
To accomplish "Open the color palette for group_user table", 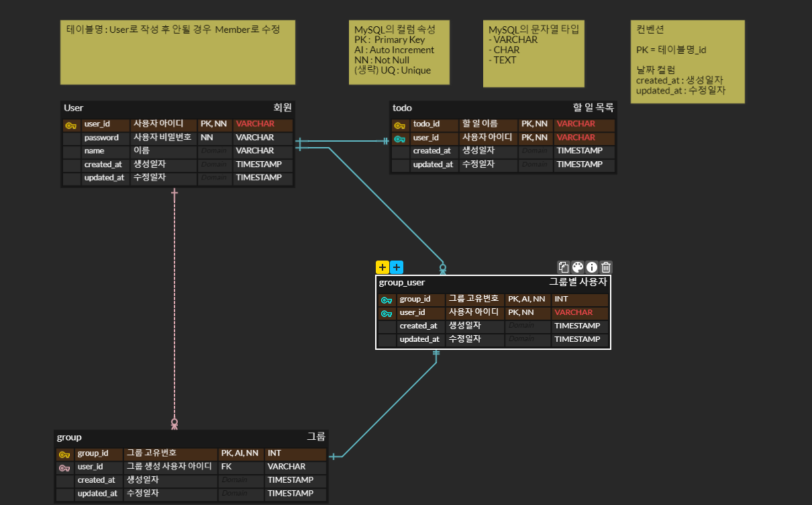I will click(x=578, y=267).
